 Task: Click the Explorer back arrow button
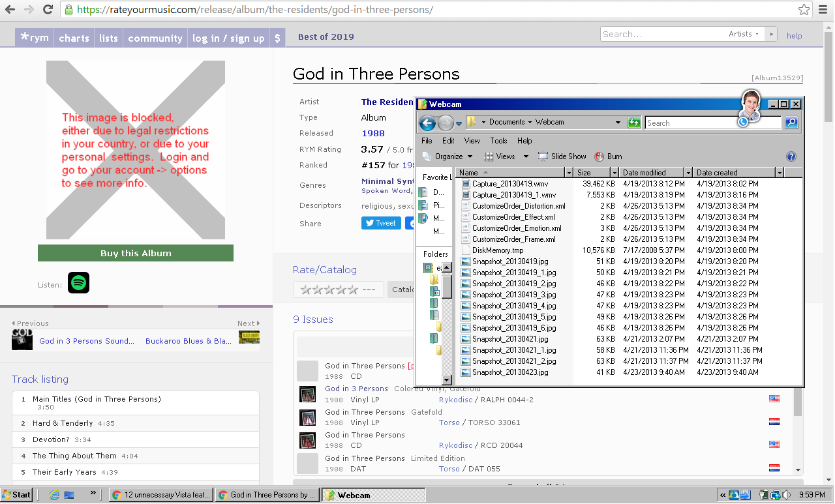[x=427, y=123]
